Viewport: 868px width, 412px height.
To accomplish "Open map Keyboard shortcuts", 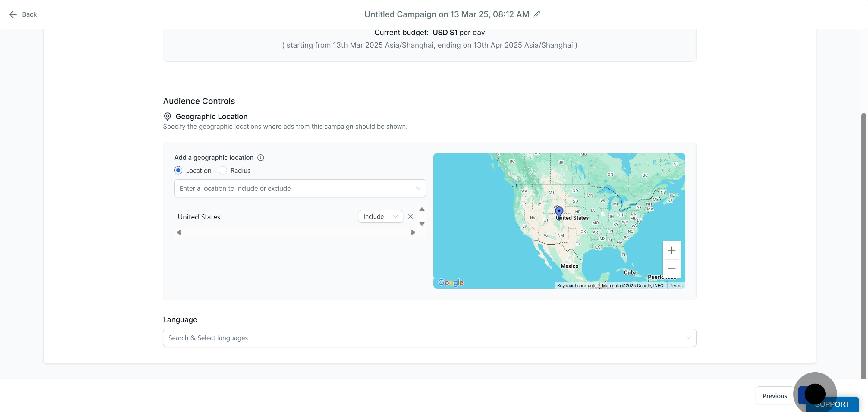I will coord(577,286).
